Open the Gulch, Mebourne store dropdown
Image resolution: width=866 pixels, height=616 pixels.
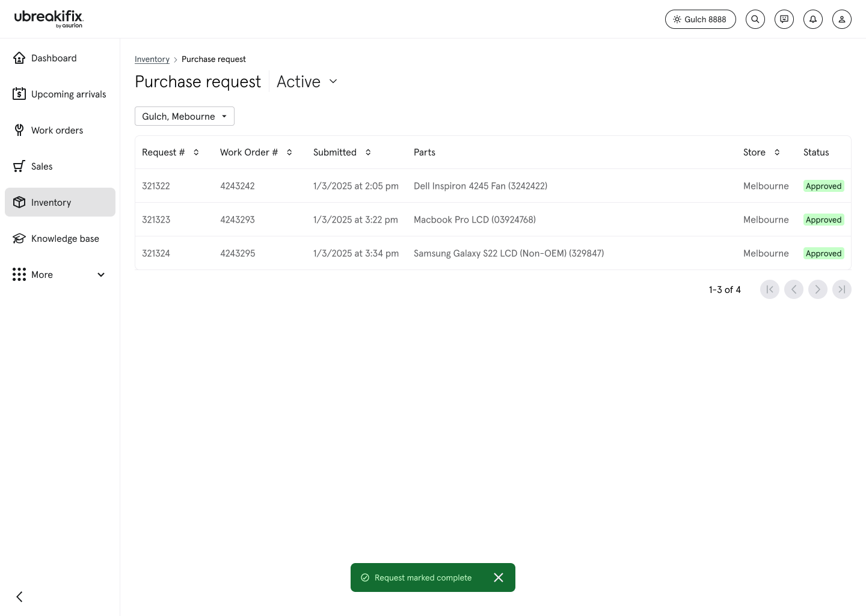pos(185,116)
